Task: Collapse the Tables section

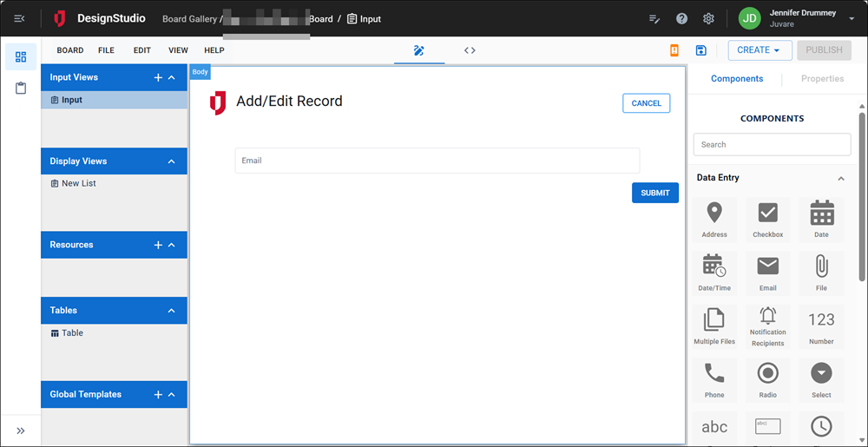Action: click(x=172, y=311)
